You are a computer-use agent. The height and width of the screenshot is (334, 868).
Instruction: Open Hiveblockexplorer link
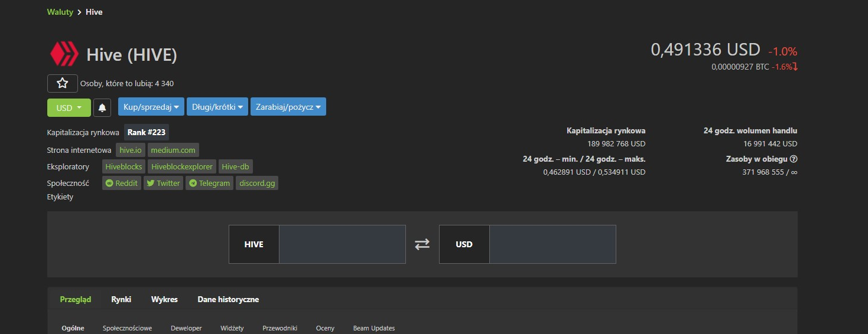pyautogui.click(x=182, y=166)
